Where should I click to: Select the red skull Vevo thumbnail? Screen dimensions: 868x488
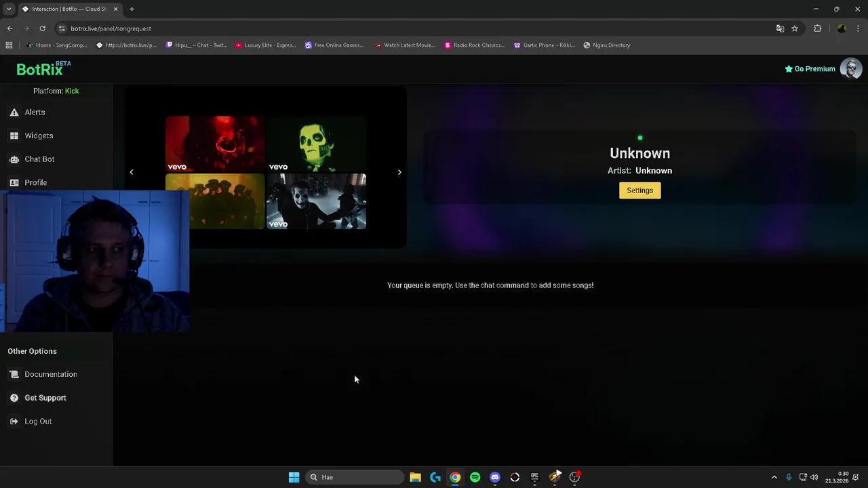(215, 144)
